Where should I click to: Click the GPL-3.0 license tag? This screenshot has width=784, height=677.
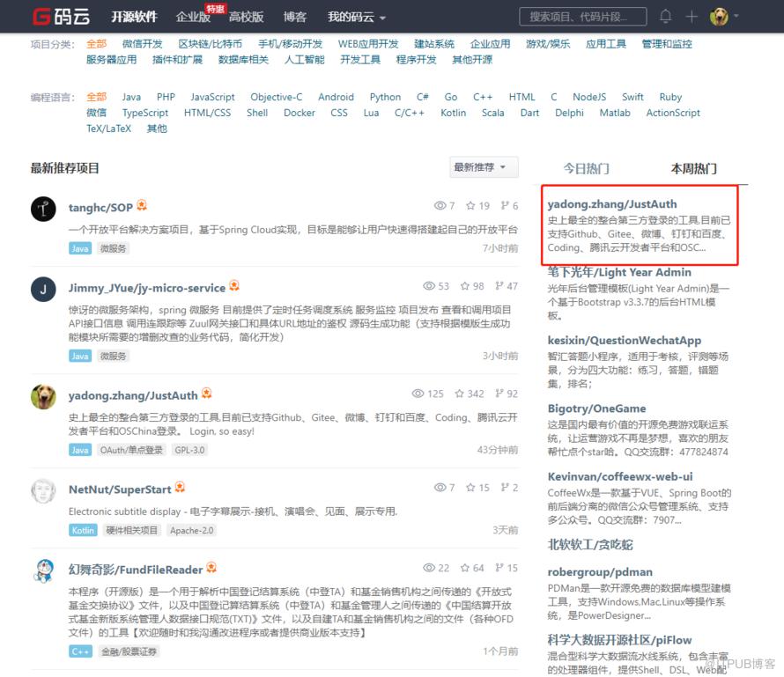(189, 450)
